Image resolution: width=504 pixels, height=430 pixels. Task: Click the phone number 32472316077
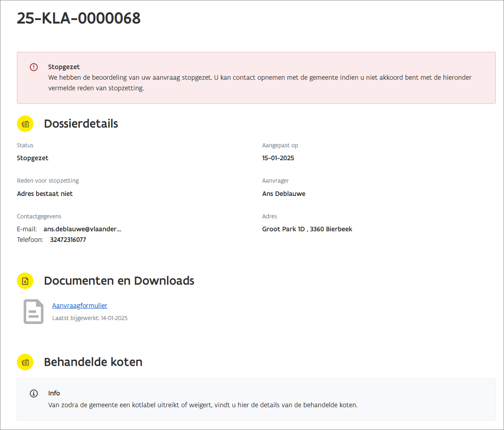click(x=68, y=240)
